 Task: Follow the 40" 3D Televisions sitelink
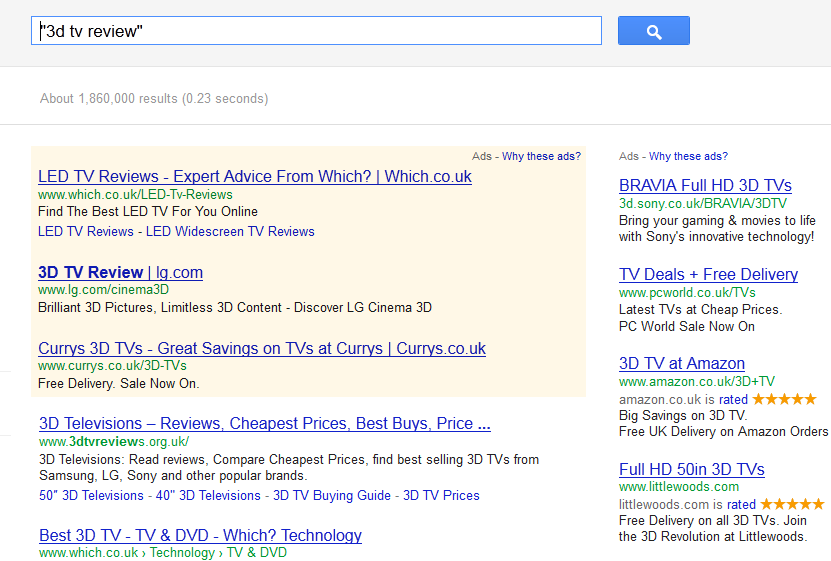point(208,495)
